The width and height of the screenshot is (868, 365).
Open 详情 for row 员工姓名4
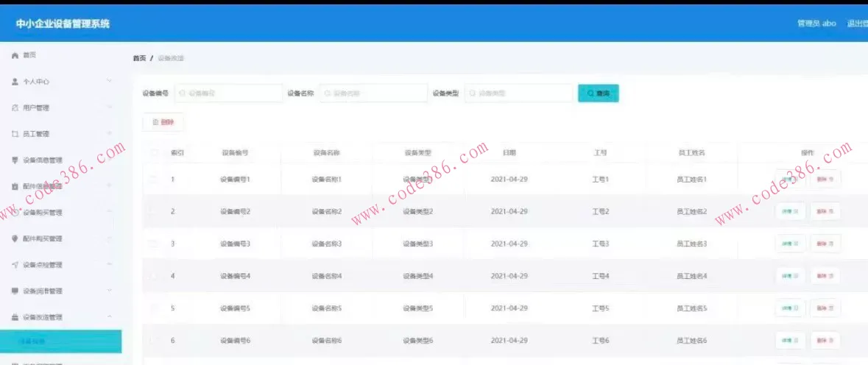tap(790, 275)
